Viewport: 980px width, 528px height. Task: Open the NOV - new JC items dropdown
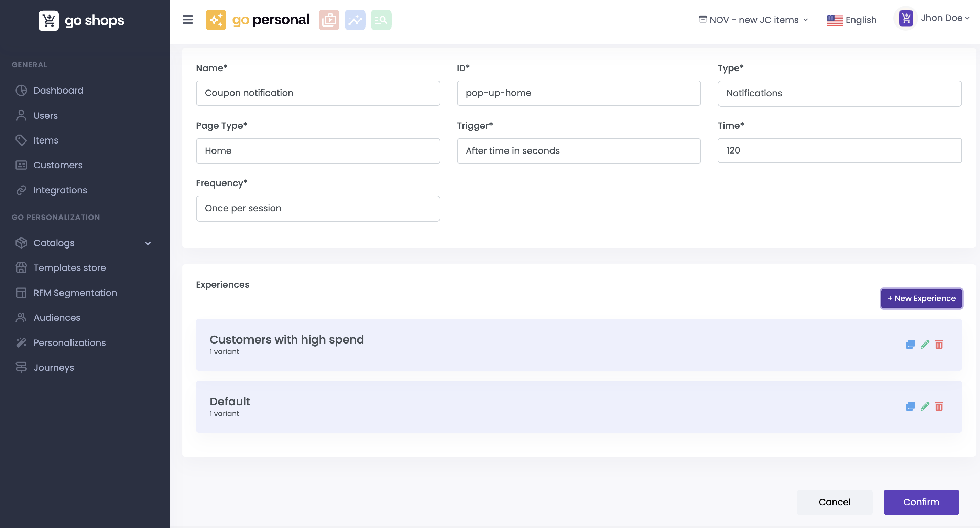[x=754, y=20]
